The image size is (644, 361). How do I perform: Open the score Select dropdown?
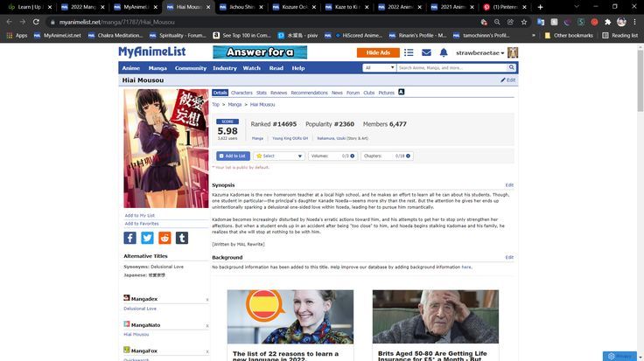click(x=279, y=156)
